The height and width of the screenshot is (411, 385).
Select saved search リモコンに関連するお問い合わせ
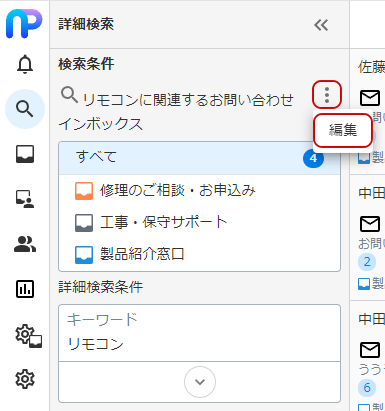188,100
